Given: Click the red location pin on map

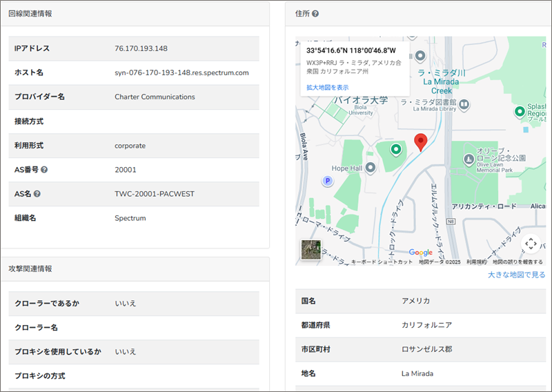Looking at the screenshot, I should tap(420, 142).
